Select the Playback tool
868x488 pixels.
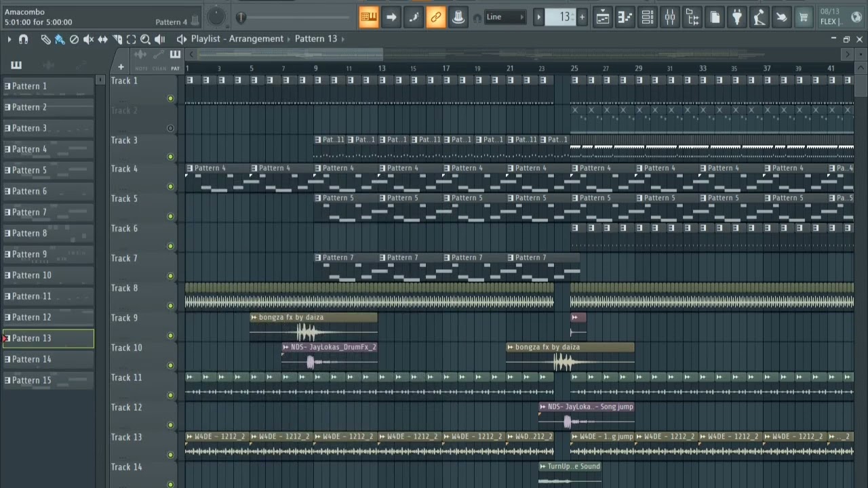[159, 39]
